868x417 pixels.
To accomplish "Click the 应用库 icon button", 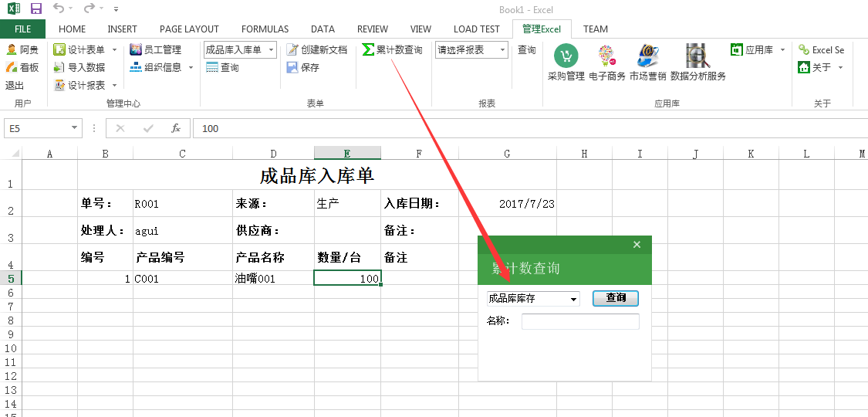I will tap(736, 50).
